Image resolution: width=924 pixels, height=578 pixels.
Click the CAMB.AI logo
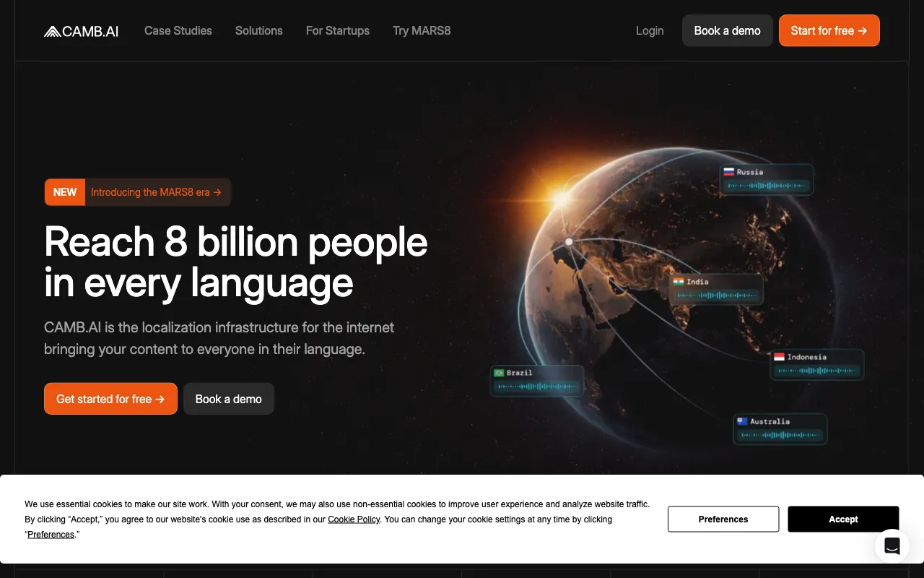click(81, 31)
